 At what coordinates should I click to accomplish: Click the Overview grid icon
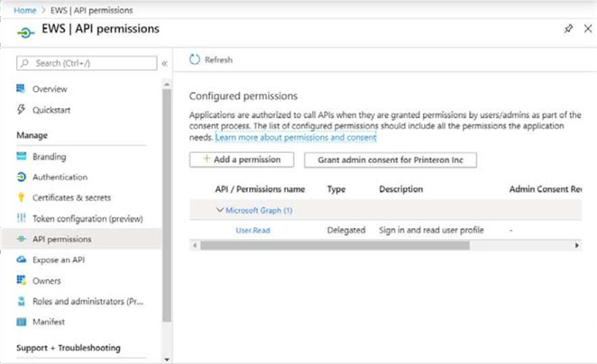point(21,88)
